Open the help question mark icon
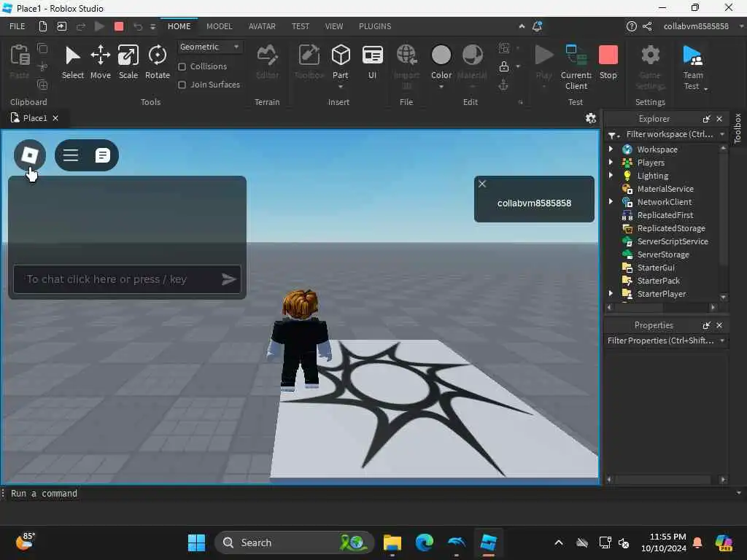The image size is (747, 560). tap(631, 27)
